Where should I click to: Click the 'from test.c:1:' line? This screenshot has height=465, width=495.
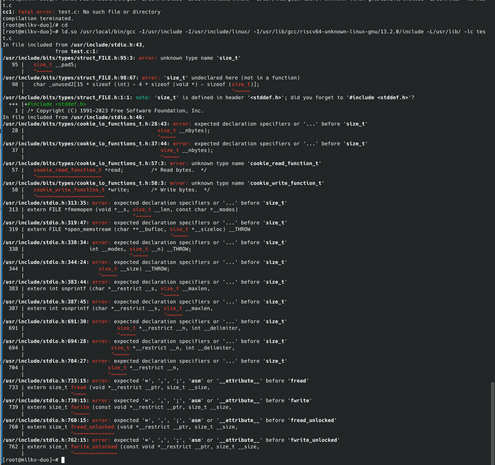[x=77, y=51]
